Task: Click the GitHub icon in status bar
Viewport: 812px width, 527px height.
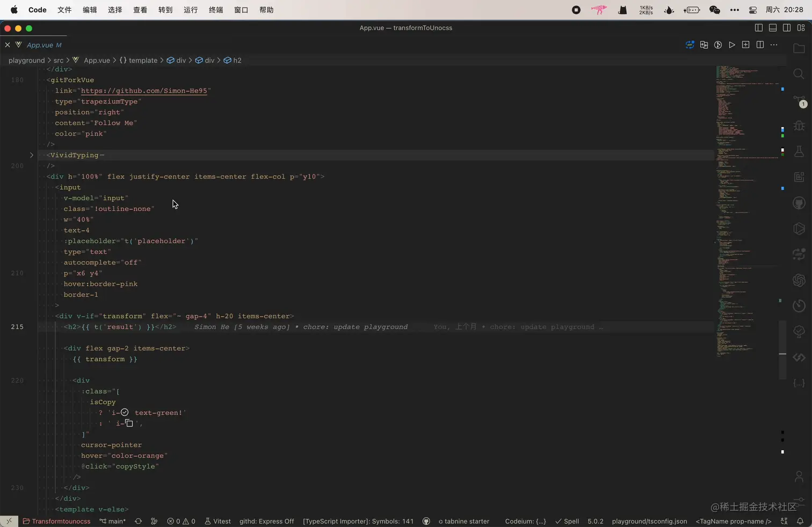Action: (x=426, y=521)
